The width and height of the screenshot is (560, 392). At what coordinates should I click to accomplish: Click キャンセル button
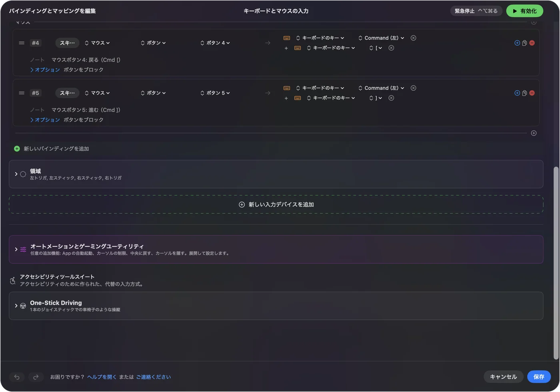503,377
